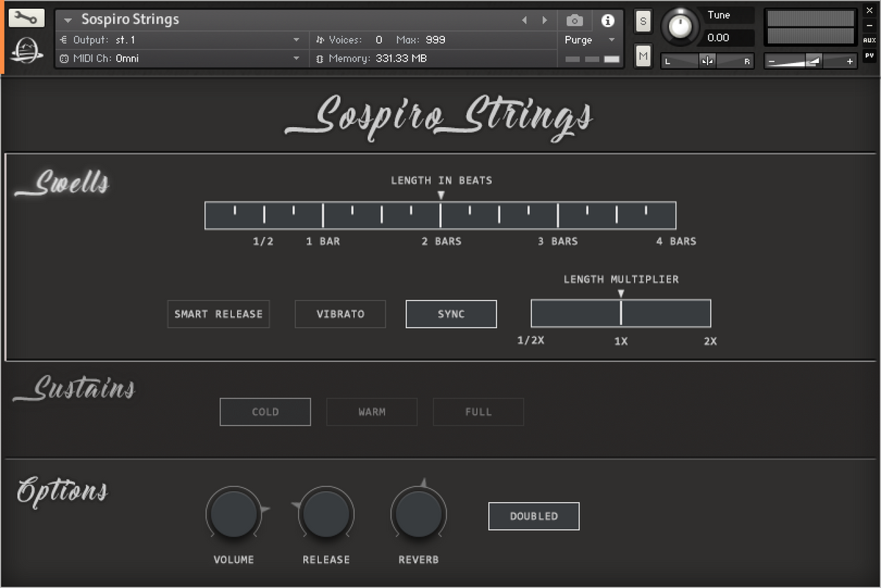Toggle the AUX sends button
Screen dimensions: 881x588
click(869, 40)
